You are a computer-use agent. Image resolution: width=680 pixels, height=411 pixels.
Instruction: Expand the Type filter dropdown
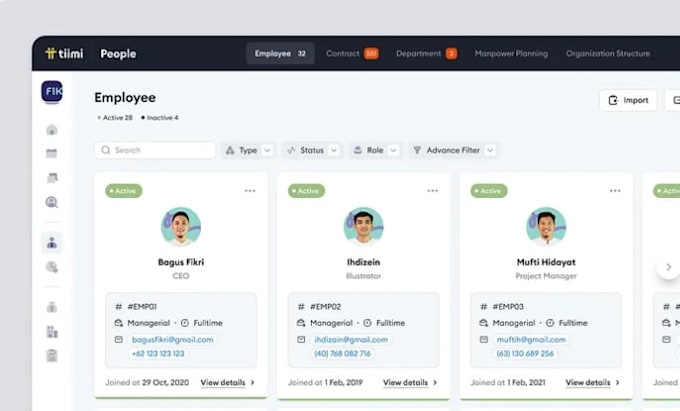coord(248,150)
